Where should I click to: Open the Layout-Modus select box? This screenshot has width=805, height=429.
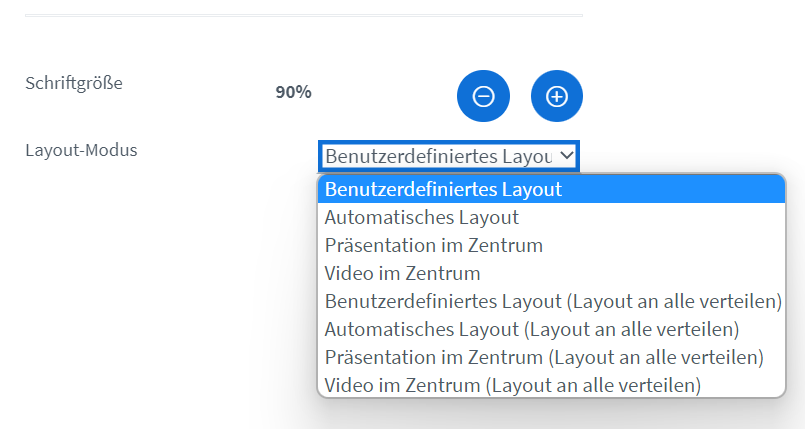click(449, 156)
